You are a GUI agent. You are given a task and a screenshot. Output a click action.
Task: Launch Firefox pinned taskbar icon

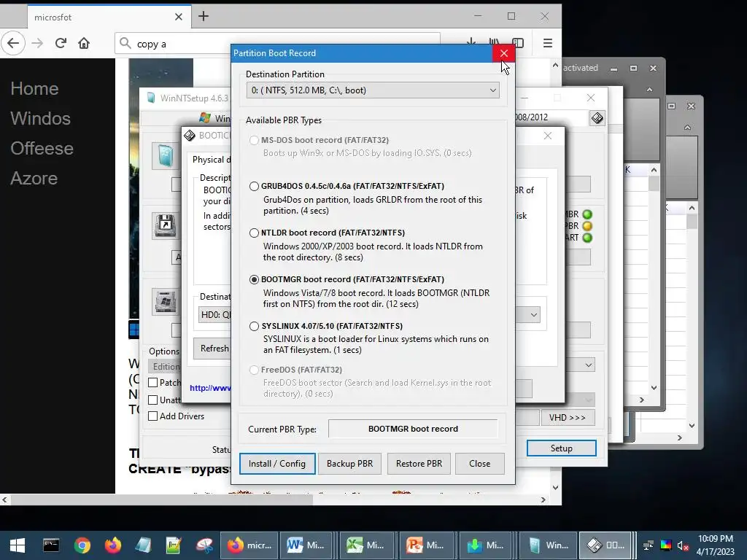tap(113, 545)
